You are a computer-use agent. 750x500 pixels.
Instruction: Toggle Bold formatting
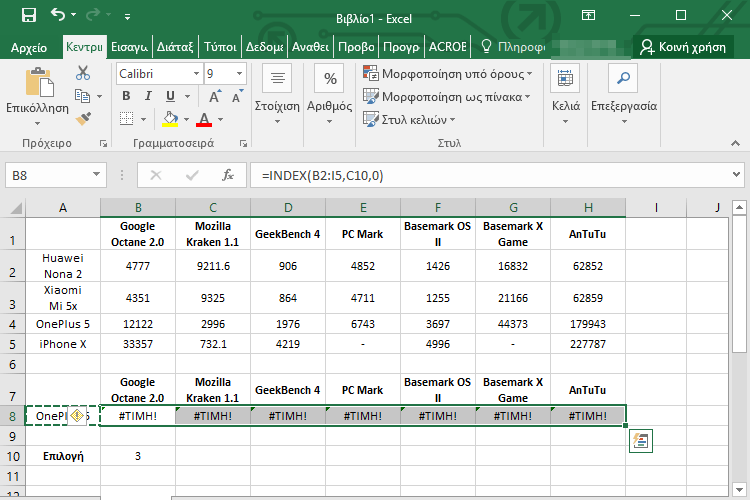coord(126,96)
